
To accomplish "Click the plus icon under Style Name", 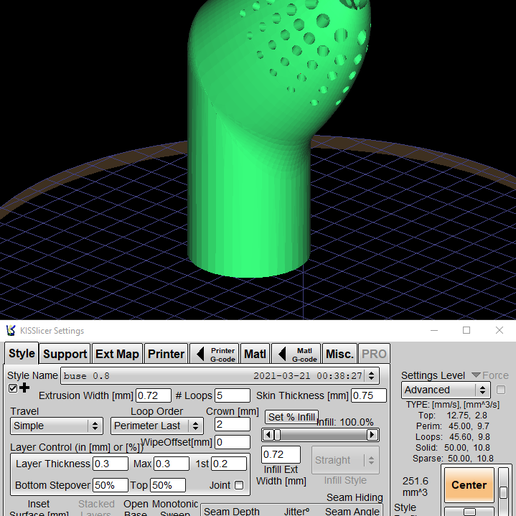I will pyautogui.click(x=24, y=388).
